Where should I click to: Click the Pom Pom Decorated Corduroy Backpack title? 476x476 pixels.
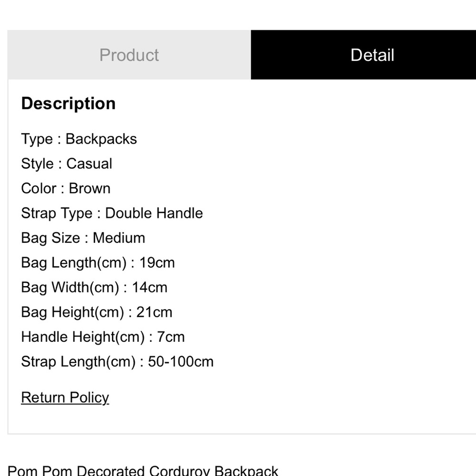143,470
